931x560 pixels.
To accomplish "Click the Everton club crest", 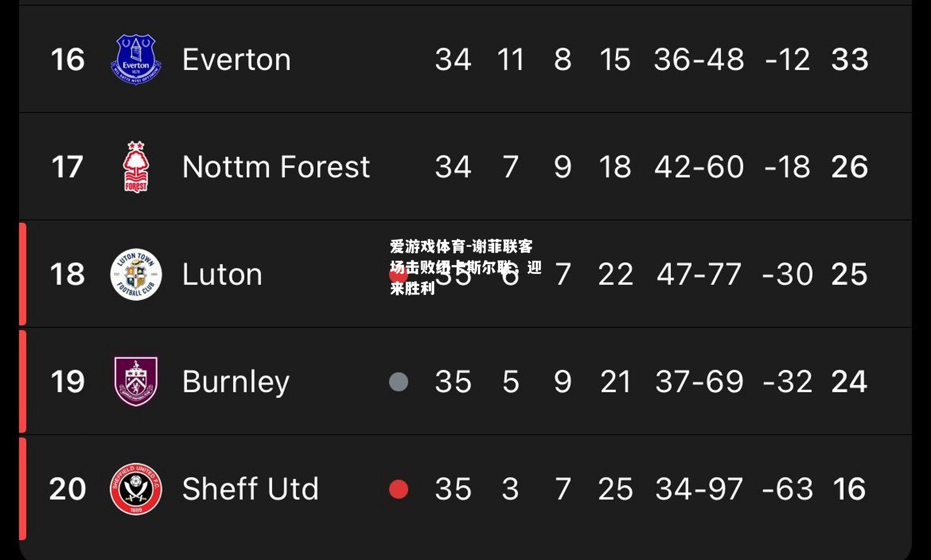I will click(136, 59).
